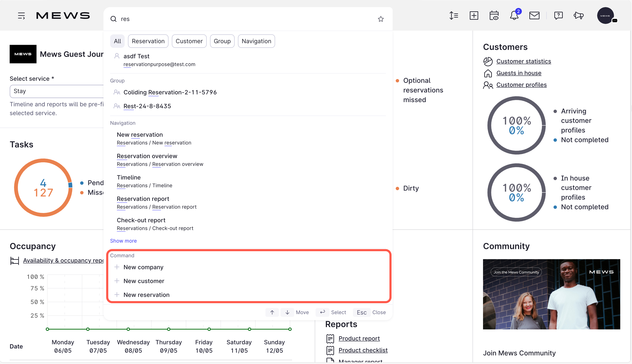
Task: Run the New customer command
Action: (248, 281)
